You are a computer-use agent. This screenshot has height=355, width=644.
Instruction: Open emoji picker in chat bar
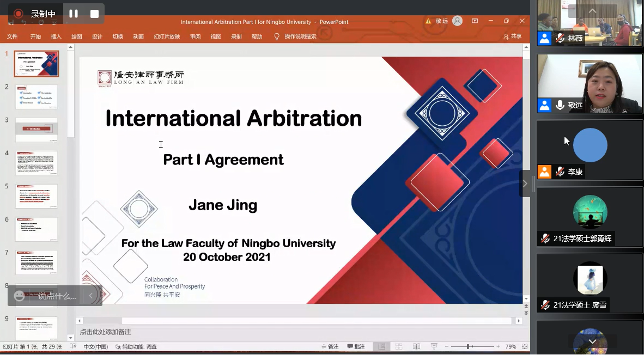[x=20, y=296]
